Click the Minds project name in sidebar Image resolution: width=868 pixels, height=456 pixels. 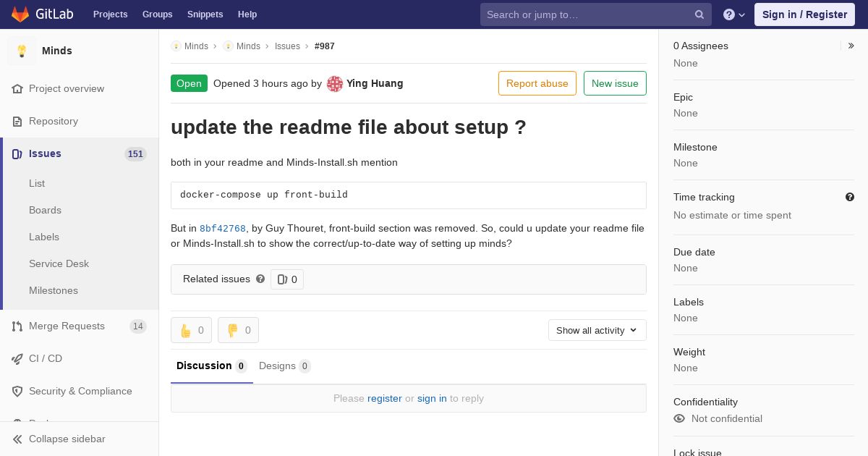coord(57,51)
